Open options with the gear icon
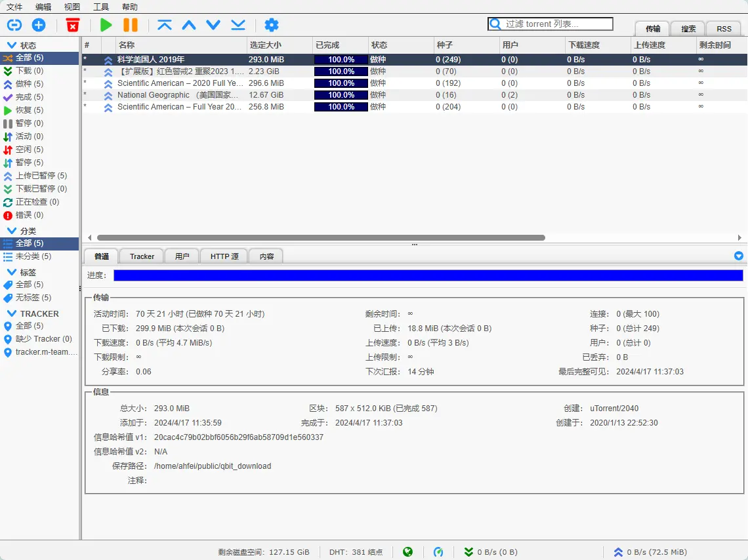This screenshot has width=748, height=560. point(271,25)
